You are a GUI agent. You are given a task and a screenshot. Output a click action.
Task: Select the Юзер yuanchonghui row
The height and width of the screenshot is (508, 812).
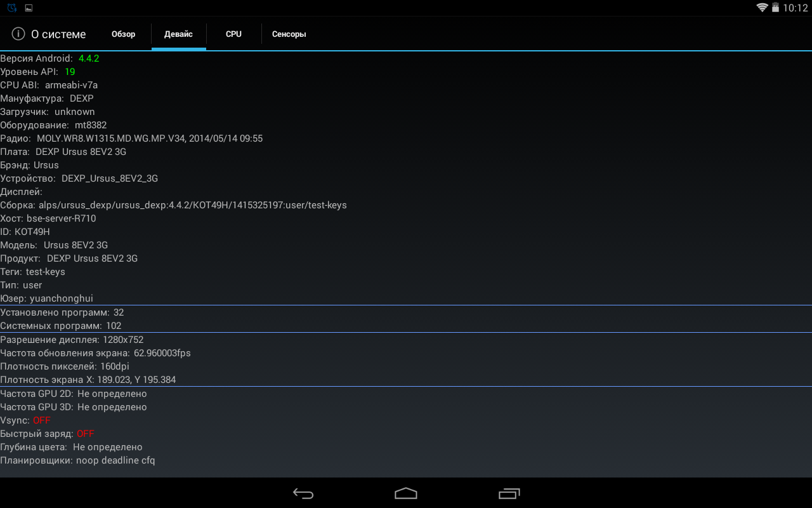click(406, 298)
